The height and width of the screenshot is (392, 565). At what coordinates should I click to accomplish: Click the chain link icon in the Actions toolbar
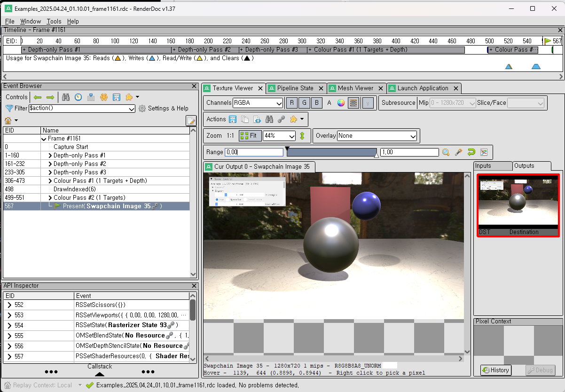click(x=282, y=119)
